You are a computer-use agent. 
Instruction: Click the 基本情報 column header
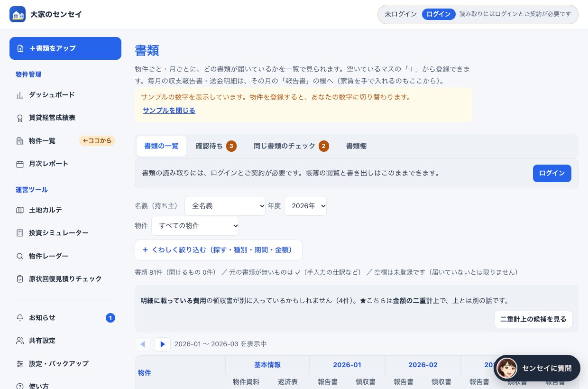click(x=267, y=365)
